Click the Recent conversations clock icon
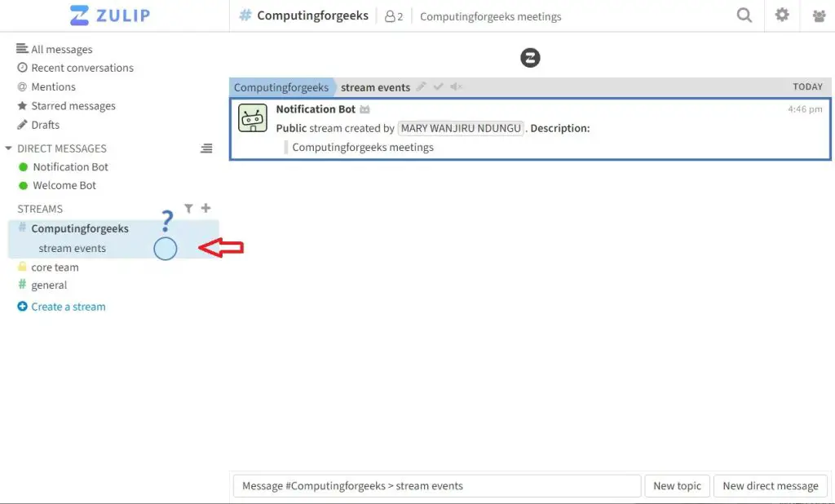 pyautogui.click(x=22, y=68)
